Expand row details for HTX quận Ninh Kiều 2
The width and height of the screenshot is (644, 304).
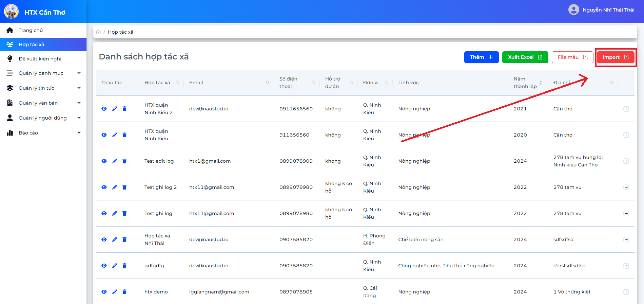[626, 109]
